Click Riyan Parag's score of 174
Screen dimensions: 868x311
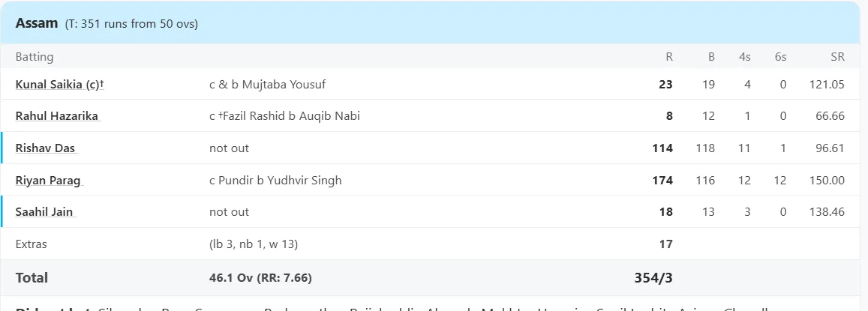click(x=662, y=181)
